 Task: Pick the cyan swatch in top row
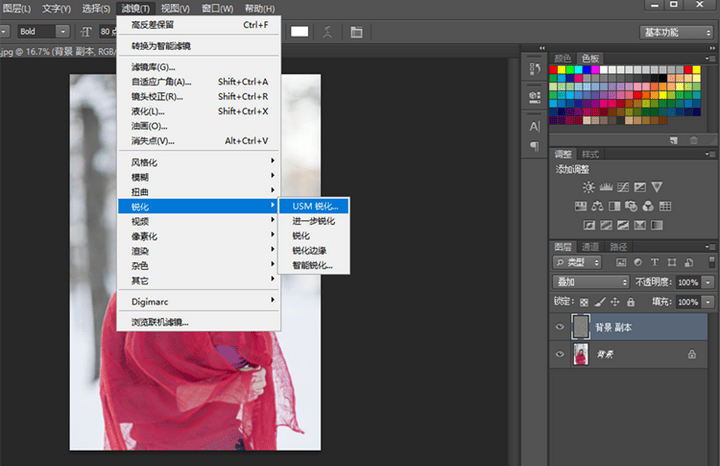[579, 69]
